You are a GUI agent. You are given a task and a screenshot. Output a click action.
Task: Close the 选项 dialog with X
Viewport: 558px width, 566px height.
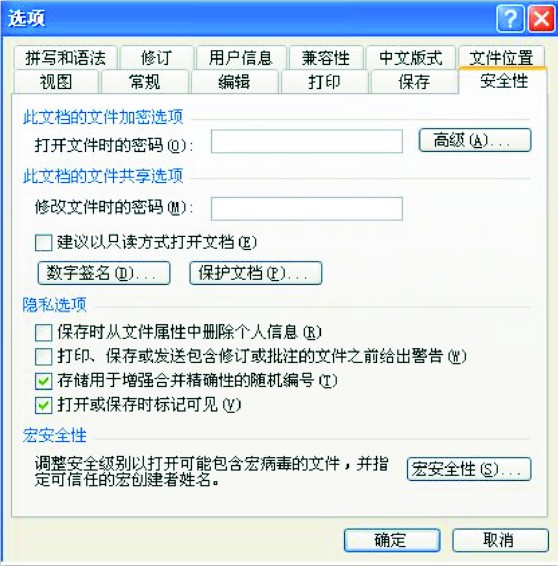(x=541, y=18)
